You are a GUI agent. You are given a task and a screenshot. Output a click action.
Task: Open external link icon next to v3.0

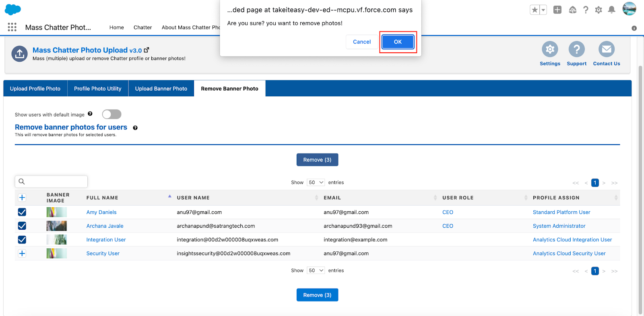tap(147, 50)
